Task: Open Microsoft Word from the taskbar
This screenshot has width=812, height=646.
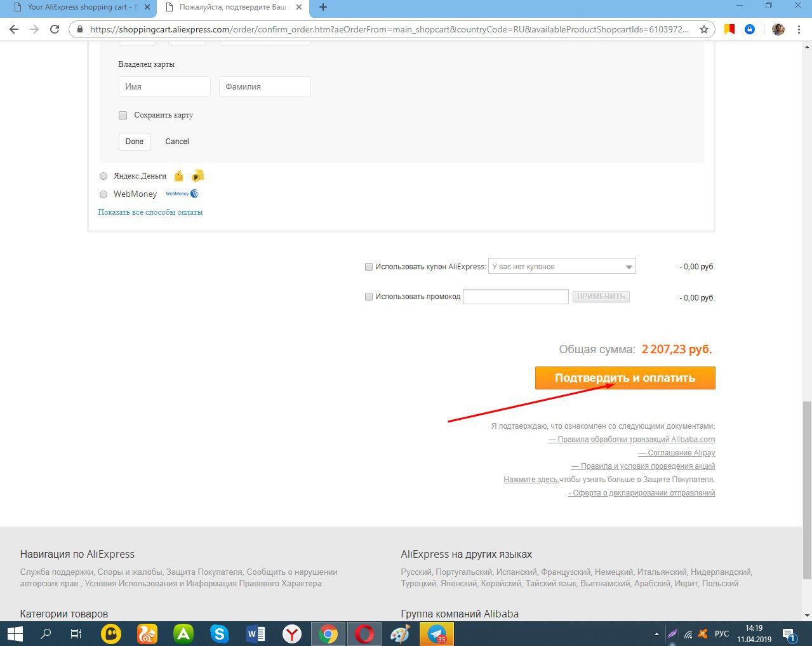Action: 256,633
